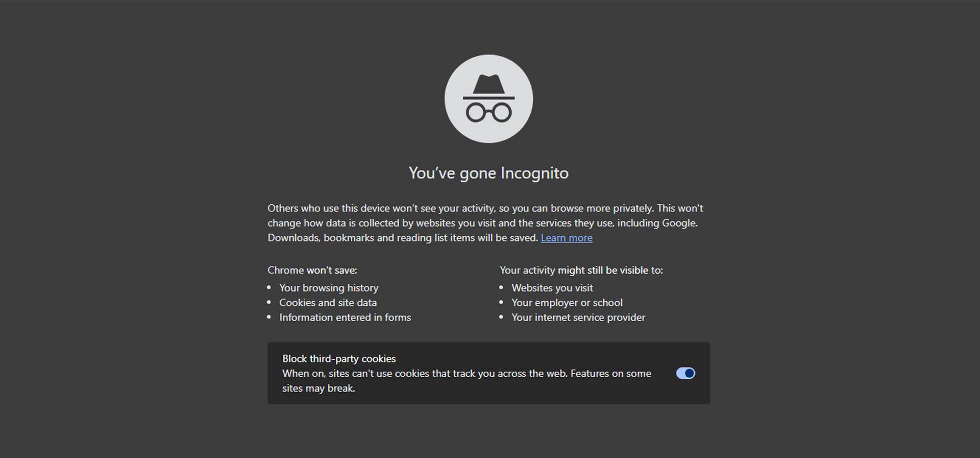Image resolution: width=980 pixels, height=458 pixels.
Task: Select "Your employer or school" list item
Action: pyautogui.click(x=567, y=303)
